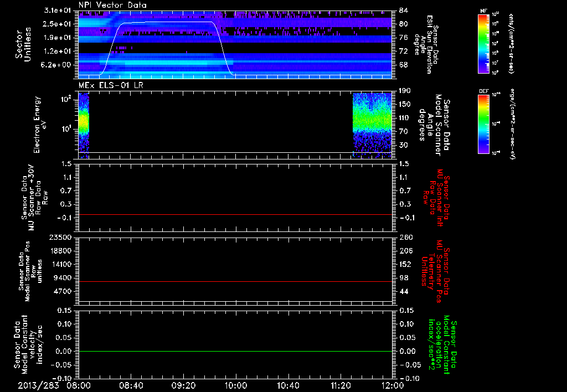This screenshot has width=567, height=392.
Task: Click the 'Model Scanner Pos Raw unitless' axis title
Action: tap(30, 271)
